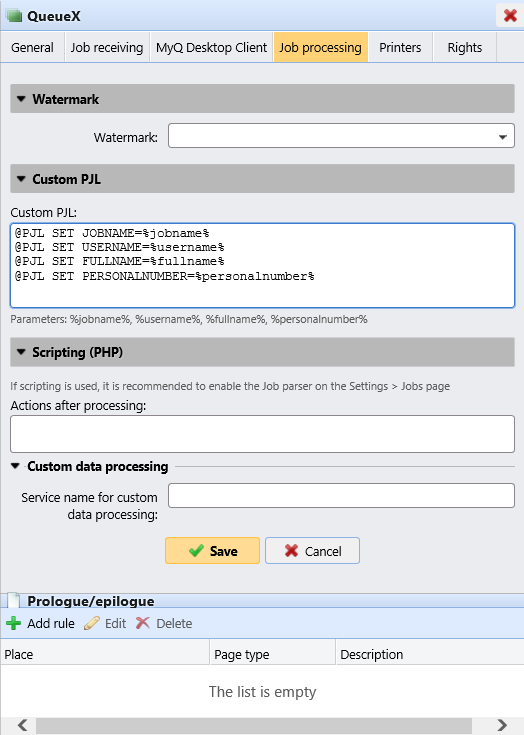The width and height of the screenshot is (524, 735).
Task: Click the Service name for custom data processing field
Action: (341, 495)
